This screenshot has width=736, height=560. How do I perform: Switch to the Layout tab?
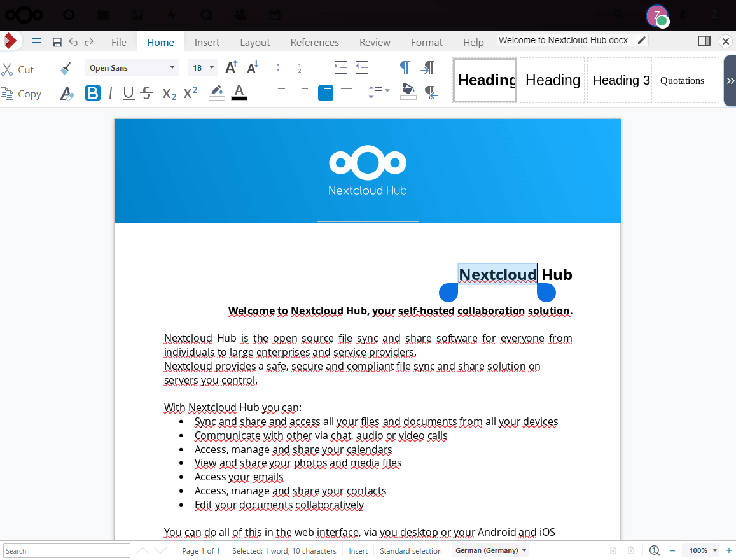tap(255, 42)
